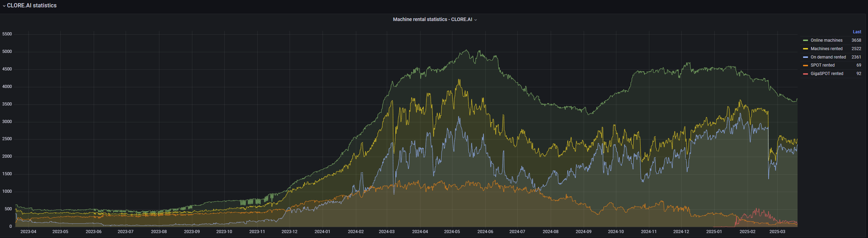Toggle the GigaSPOT rented legend label
868x238 pixels.
827,74
